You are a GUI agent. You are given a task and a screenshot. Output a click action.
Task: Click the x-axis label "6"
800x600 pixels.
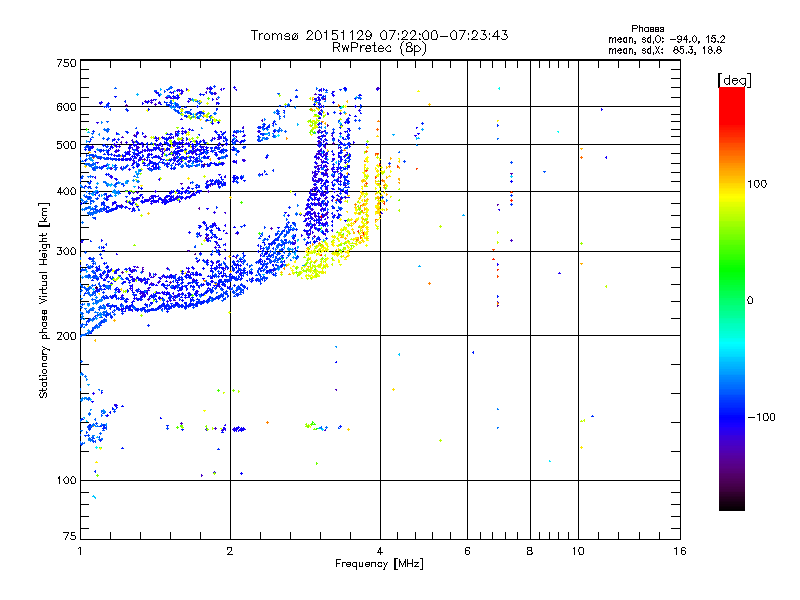pyautogui.click(x=467, y=551)
